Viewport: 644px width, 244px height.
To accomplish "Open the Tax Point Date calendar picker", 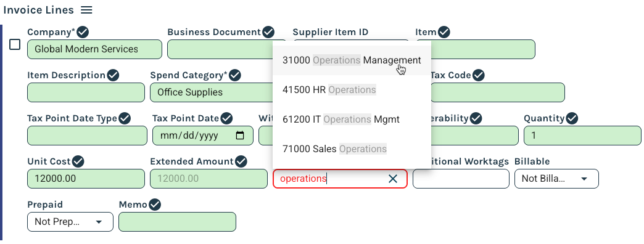I will click(241, 136).
